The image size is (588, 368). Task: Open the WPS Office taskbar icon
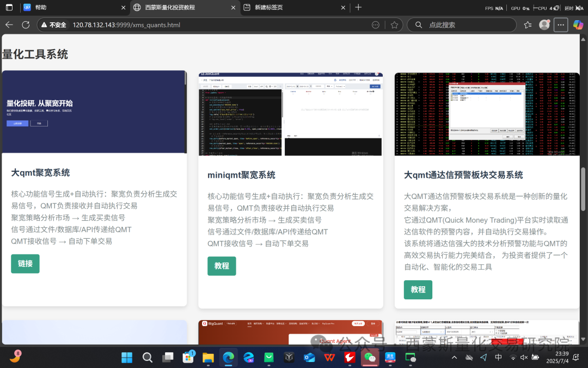click(329, 358)
